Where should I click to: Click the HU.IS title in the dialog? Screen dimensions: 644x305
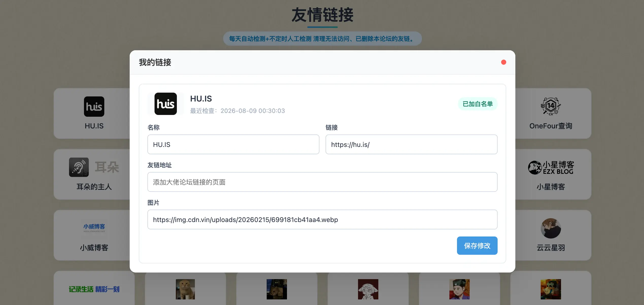click(x=201, y=99)
